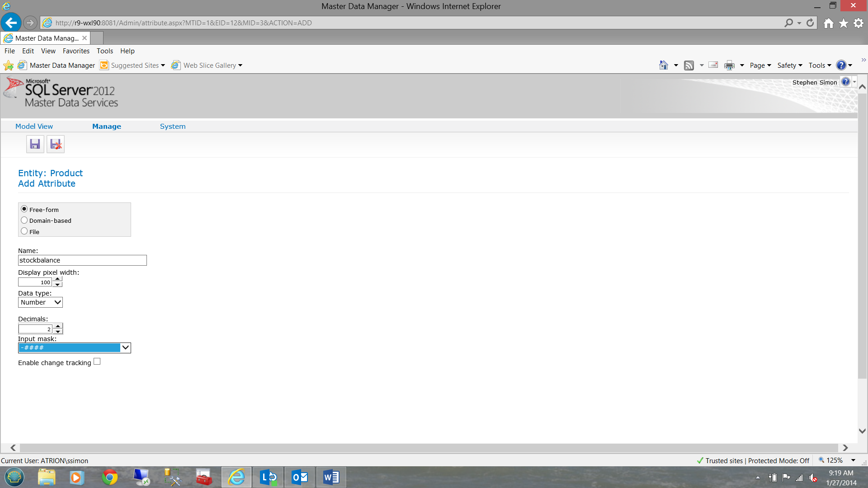Open the Suggested Sites favorites link
This screenshot has width=868, height=488.
coord(134,66)
